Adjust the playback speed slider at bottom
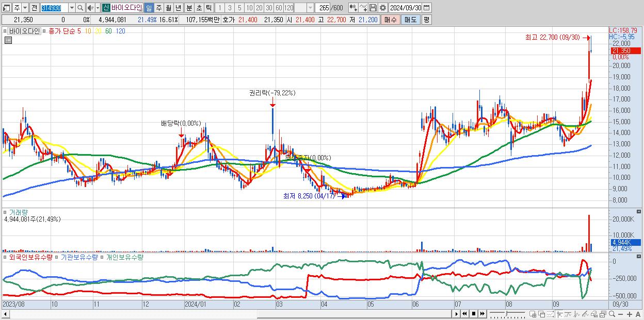 [x=507, y=314]
